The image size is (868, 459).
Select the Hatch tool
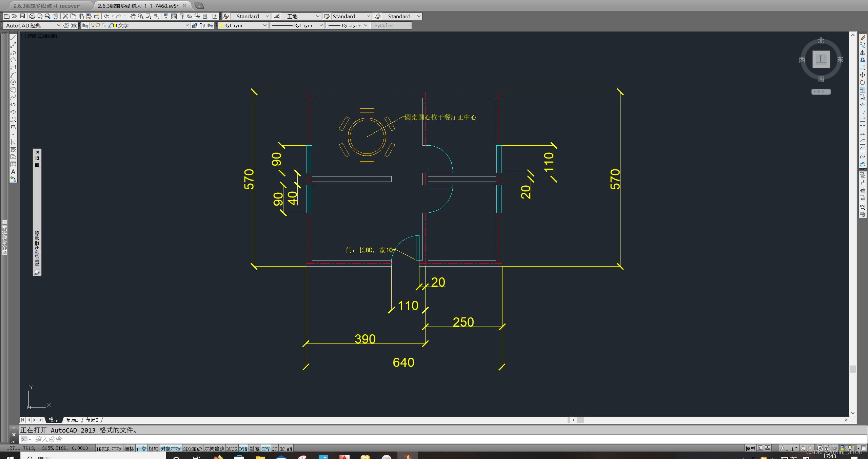13,142
